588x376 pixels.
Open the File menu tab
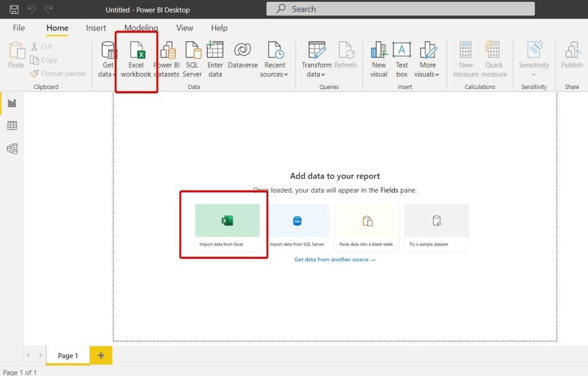[19, 28]
